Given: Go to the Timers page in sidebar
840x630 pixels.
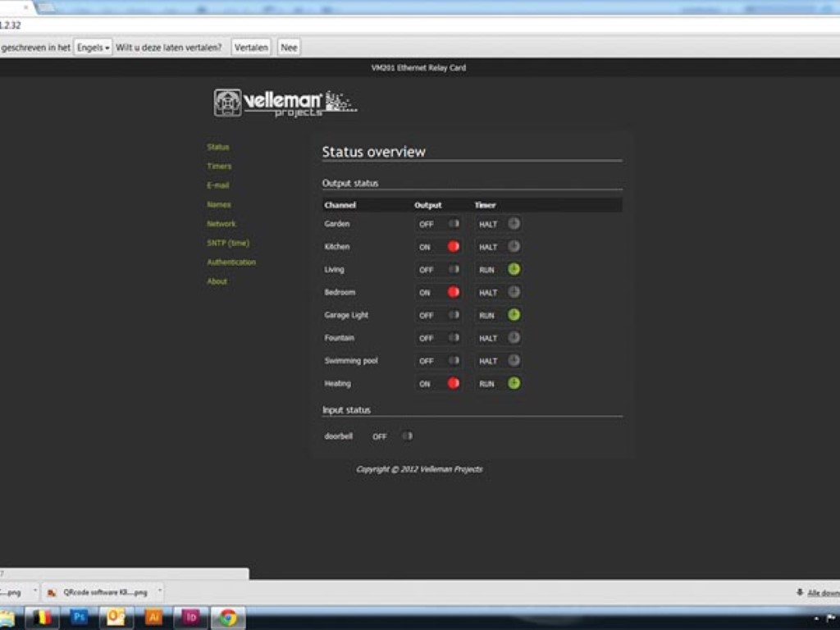Looking at the screenshot, I should pos(219,167).
